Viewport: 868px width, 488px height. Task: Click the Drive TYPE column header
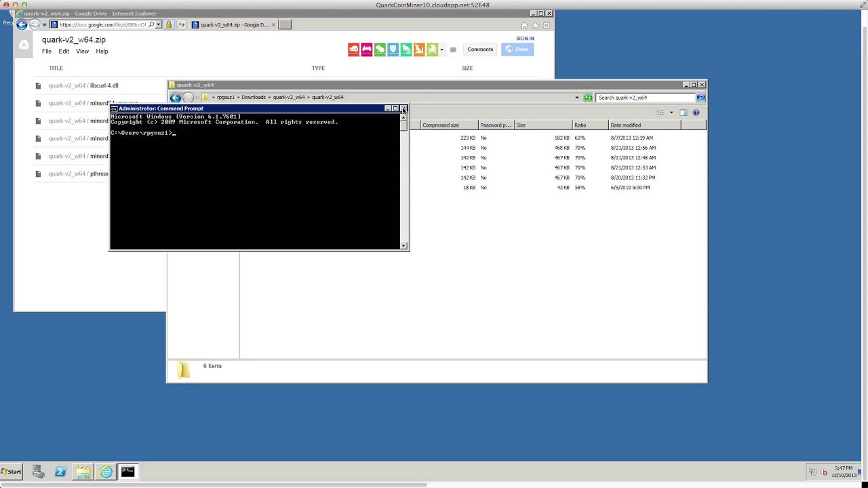click(318, 68)
